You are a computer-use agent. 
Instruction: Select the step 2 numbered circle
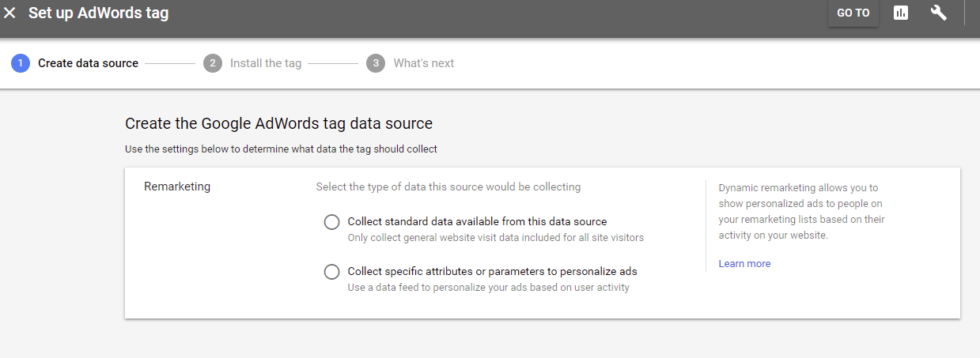(x=213, y=63)
